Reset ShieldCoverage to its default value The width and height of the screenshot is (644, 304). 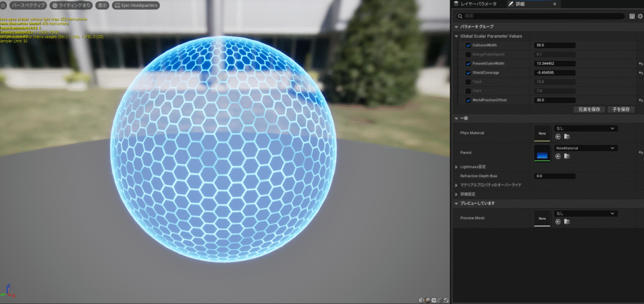(640, 73)
